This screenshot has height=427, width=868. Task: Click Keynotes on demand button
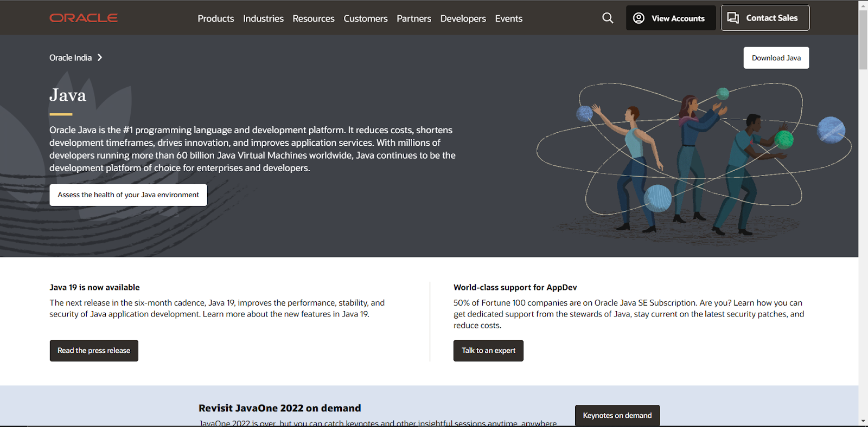(x=617, y=416)
